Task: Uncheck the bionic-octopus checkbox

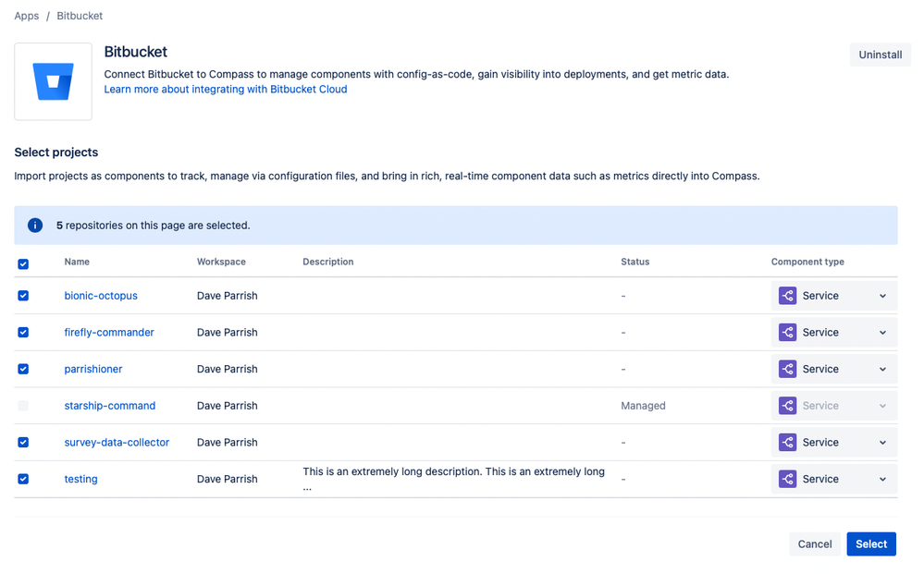Action: coord(23,296)
